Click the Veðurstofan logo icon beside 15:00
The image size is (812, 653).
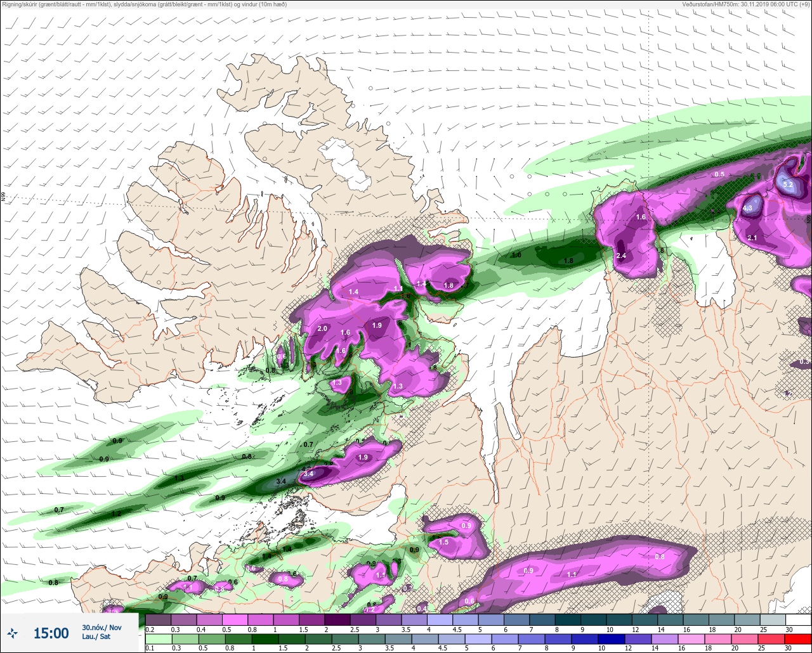(12, 633)
